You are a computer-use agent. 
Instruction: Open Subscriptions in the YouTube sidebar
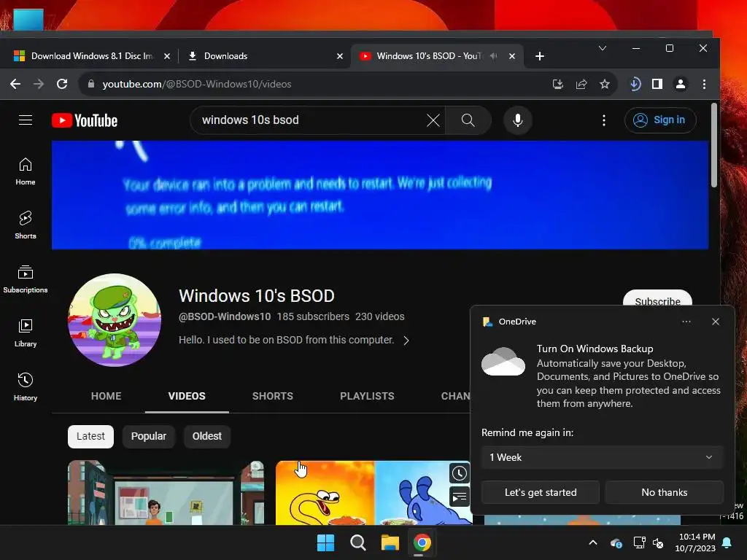point(26,279)
